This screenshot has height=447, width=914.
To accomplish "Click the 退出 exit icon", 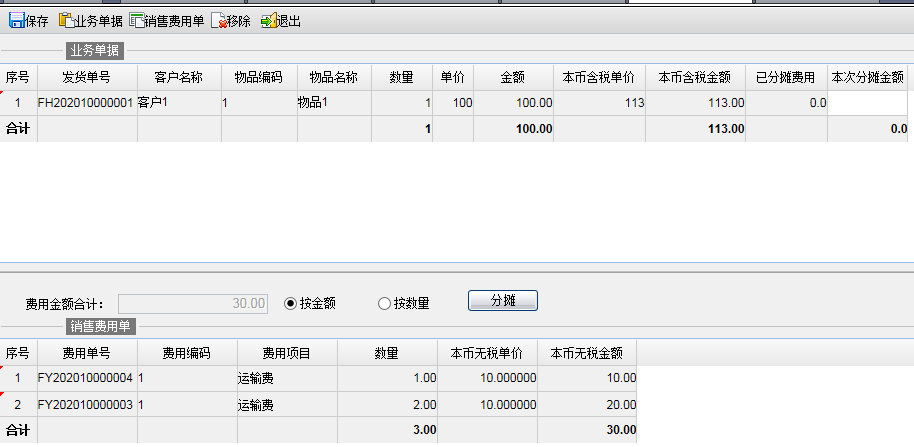I will [x=268, y=20].
